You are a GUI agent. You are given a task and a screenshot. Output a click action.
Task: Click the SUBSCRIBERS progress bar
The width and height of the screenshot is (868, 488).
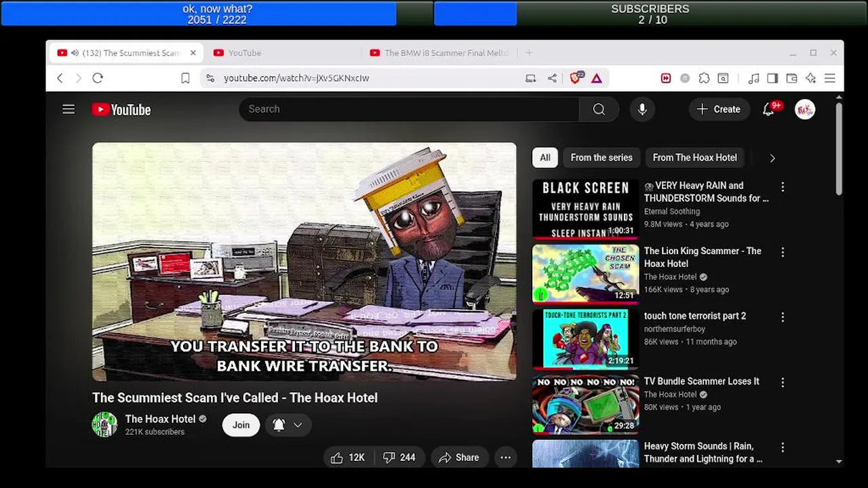650,14
